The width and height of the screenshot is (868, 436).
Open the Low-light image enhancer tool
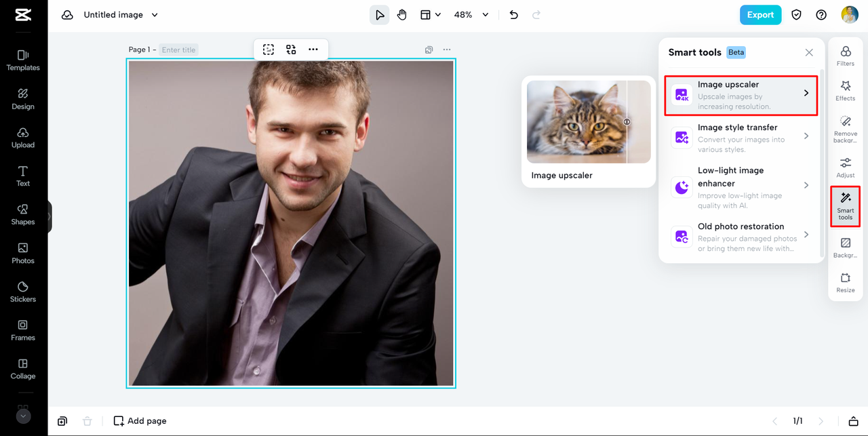741,187
